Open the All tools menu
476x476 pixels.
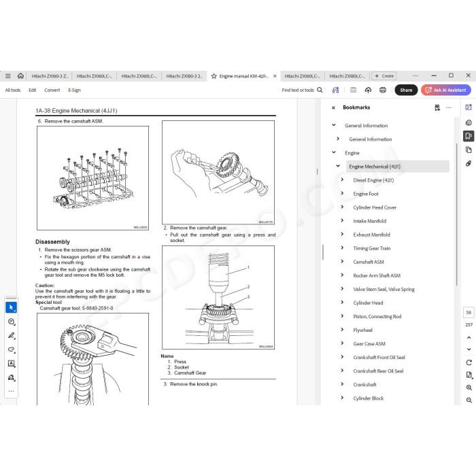tap(13, 90)
